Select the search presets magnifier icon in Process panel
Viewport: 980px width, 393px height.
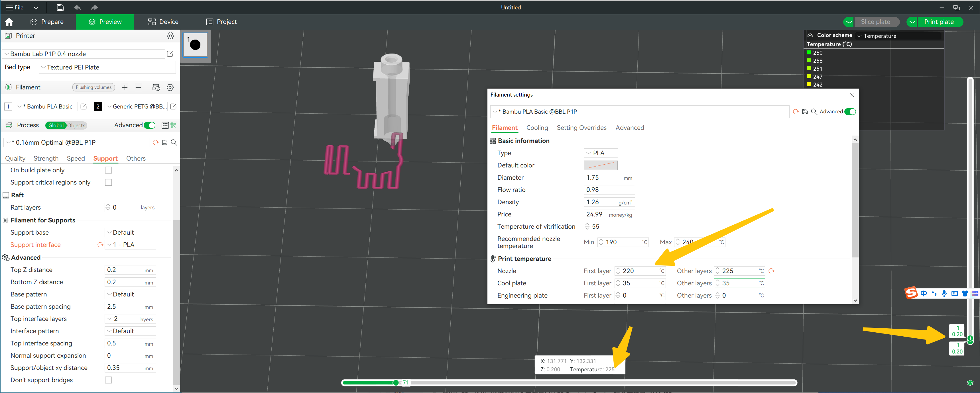click(x=174, y=142)
